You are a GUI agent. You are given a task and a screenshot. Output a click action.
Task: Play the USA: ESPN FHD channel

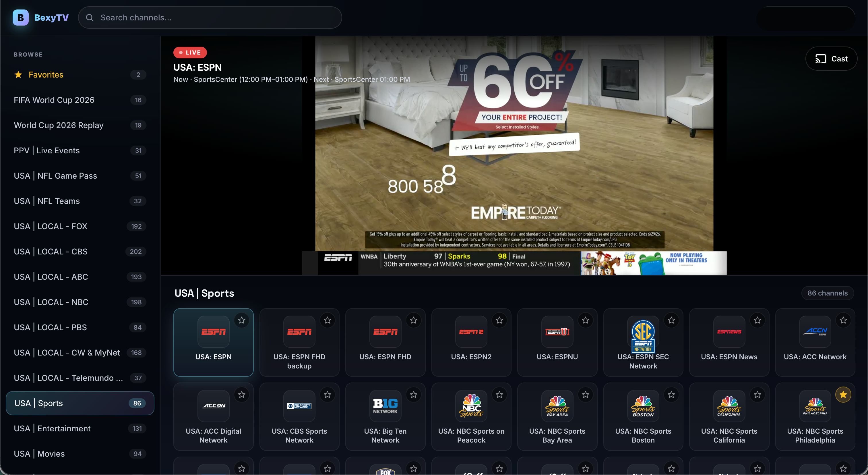(x=385, y=342)
